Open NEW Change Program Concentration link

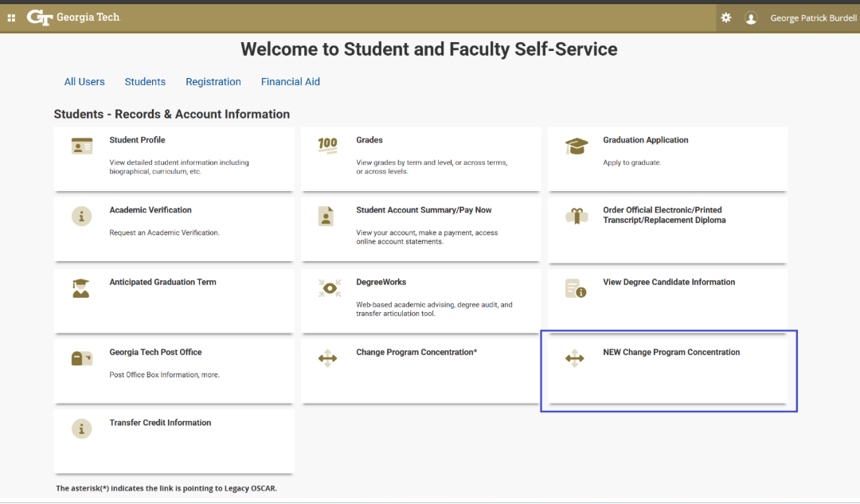pyautogui.click(x=671, y=352)
